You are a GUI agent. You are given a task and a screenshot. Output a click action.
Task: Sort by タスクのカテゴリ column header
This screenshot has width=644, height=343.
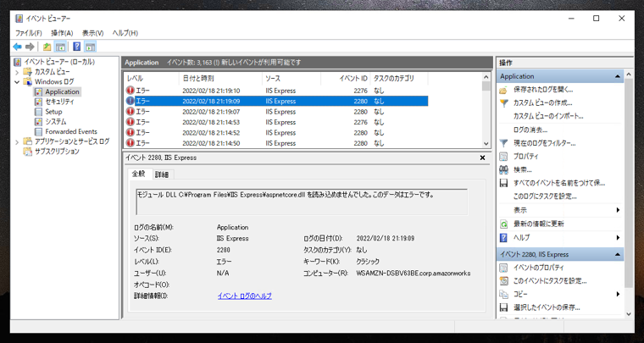pos(399,79)
